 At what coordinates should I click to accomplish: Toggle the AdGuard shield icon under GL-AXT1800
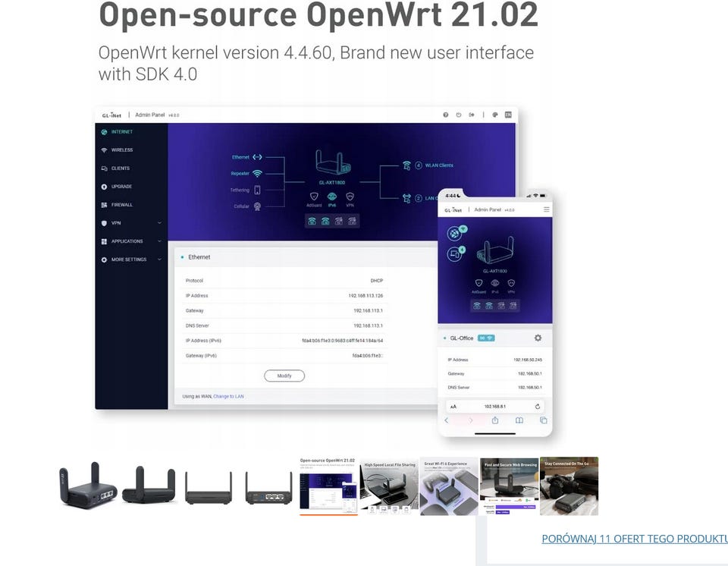coord(314,197)
